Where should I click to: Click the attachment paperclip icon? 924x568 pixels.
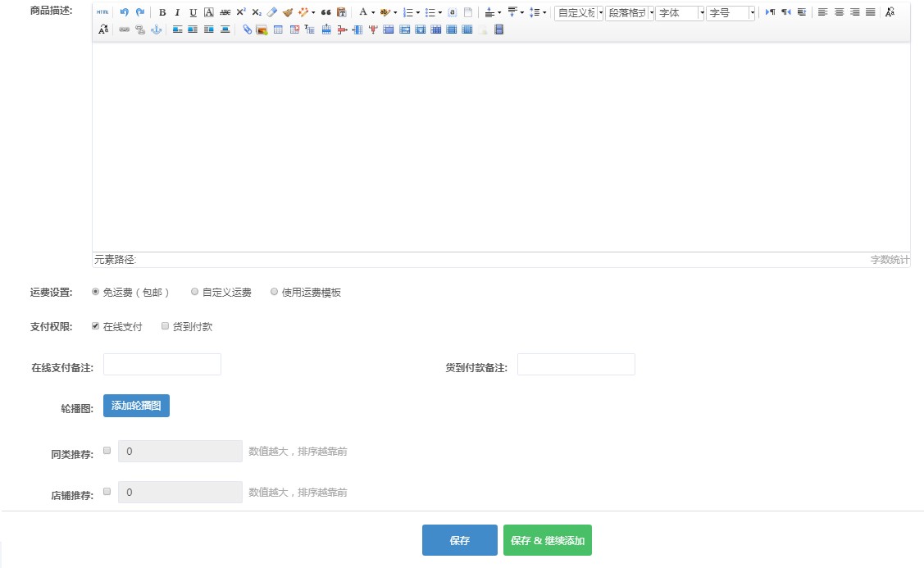247,30
